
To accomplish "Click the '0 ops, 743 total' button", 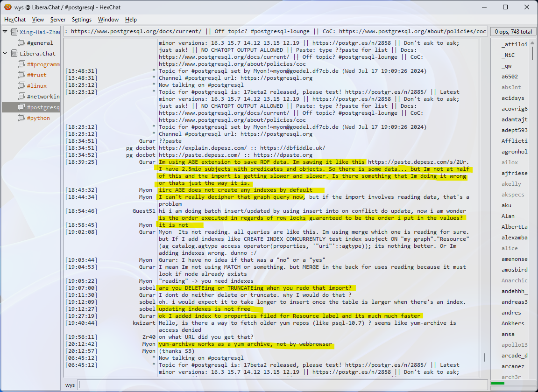I will click(513, 32).
